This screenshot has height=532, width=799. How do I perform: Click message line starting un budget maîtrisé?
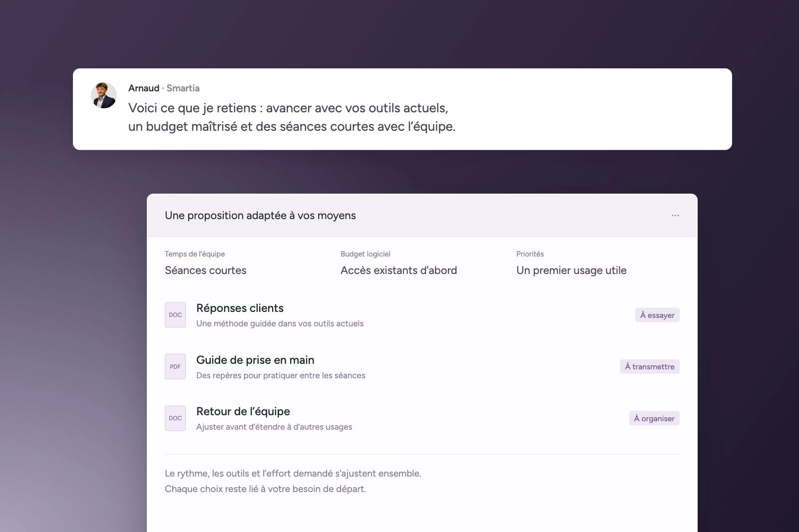click(x=292, y=127)
